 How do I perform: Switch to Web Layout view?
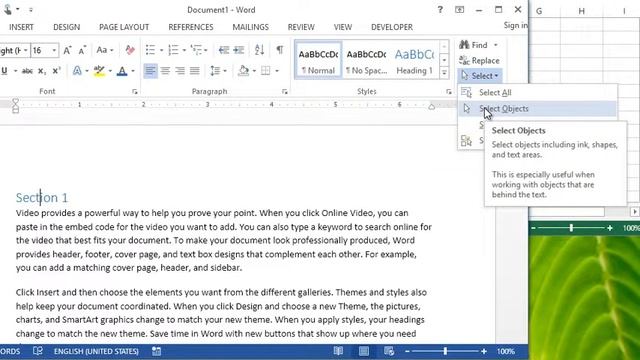tap(389, 351)
